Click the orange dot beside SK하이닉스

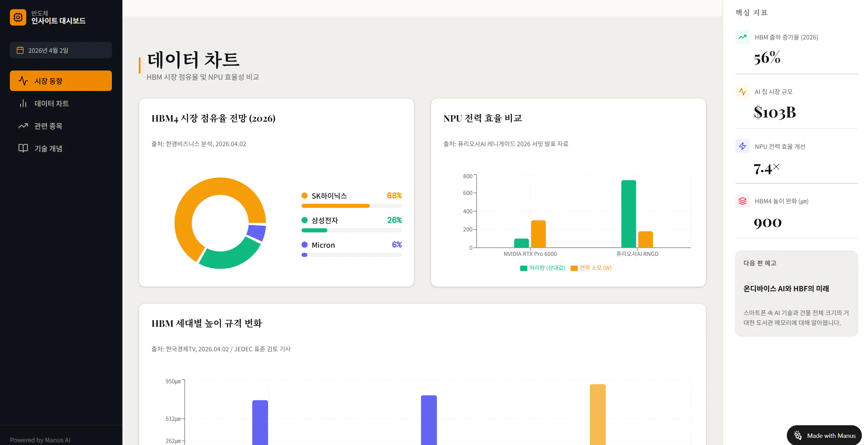305,196
